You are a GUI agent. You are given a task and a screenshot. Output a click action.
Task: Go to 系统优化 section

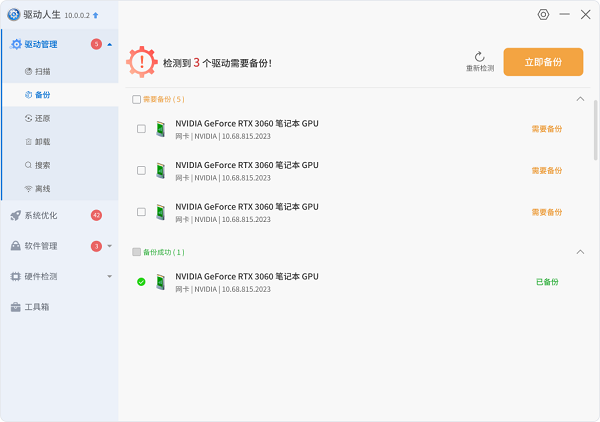coord(59,215)
